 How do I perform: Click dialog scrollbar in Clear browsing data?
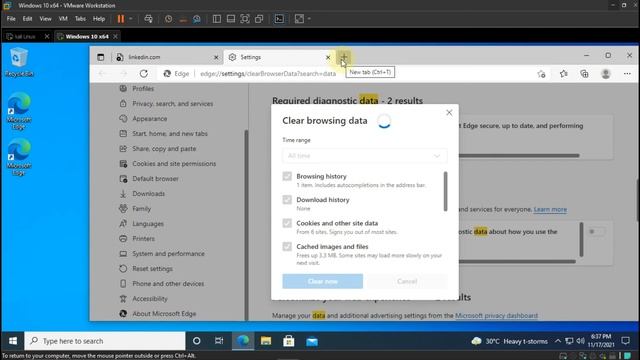tap(445, 191)
